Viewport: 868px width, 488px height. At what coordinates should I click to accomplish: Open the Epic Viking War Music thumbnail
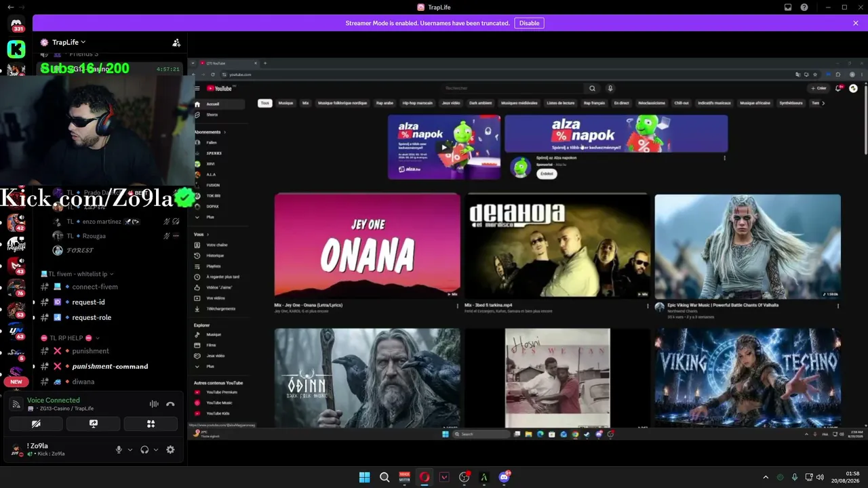coord(747,246)
